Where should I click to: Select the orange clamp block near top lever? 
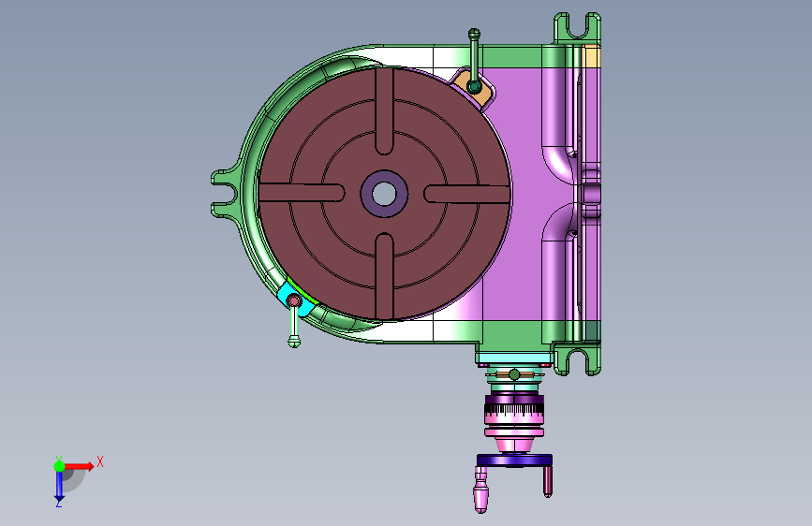click(472, 88)
